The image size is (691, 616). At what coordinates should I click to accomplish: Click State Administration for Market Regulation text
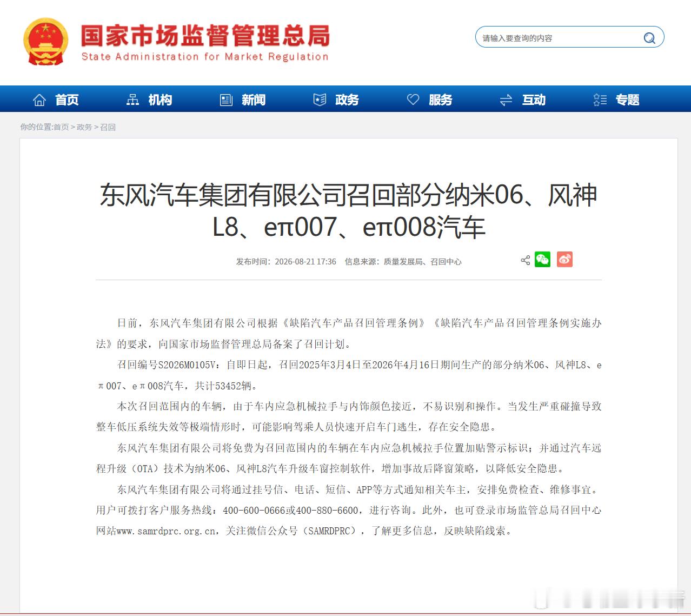pos(205,57)
